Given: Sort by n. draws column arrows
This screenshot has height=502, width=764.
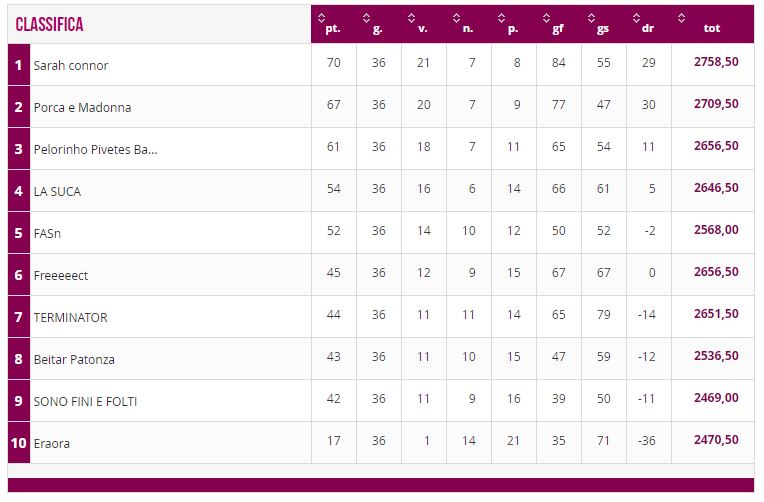Looking at the screenshot, I should 456,18.
